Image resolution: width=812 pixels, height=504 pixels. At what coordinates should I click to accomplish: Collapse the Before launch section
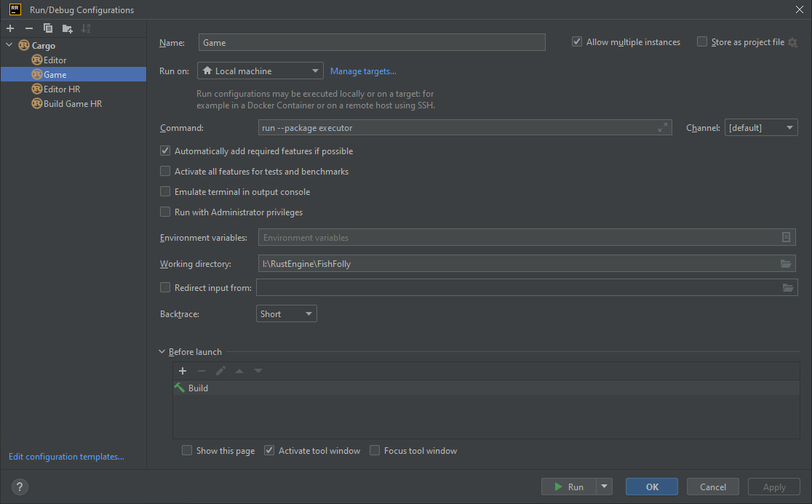(x=162, y=352)
